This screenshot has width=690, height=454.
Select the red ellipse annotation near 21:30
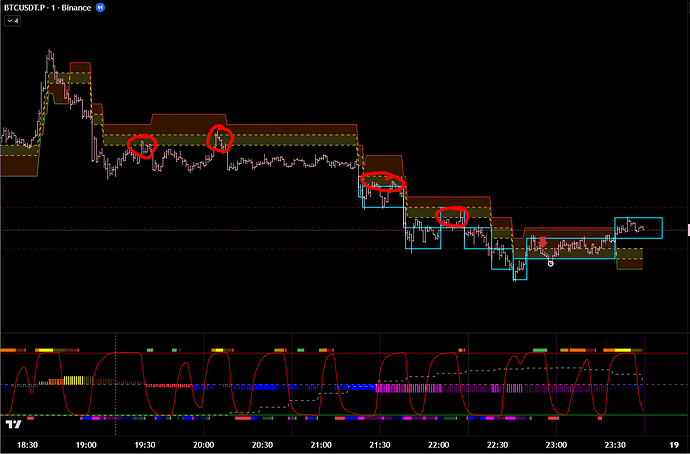point(381,182)
